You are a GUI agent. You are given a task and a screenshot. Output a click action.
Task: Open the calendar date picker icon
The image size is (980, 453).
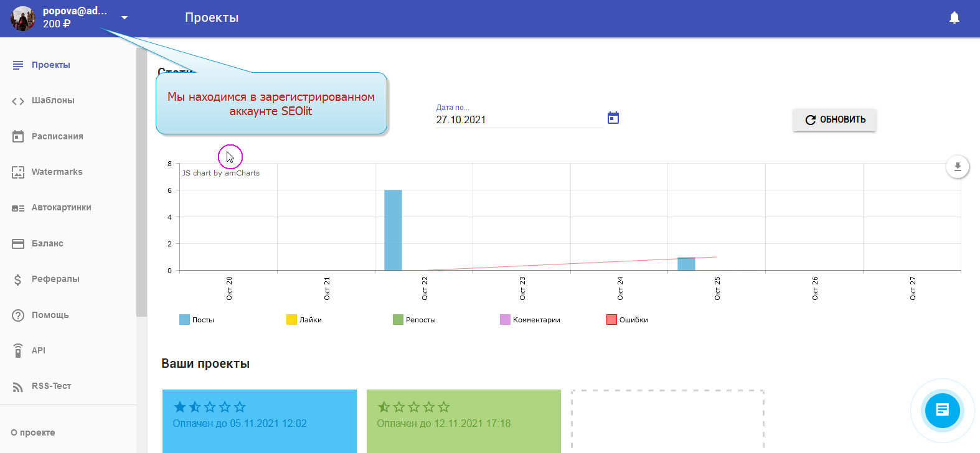pos(613,118)
